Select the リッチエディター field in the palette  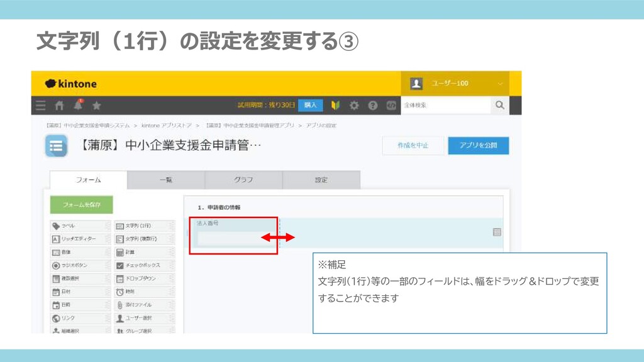pyautogui.click(x=80, y=239)
